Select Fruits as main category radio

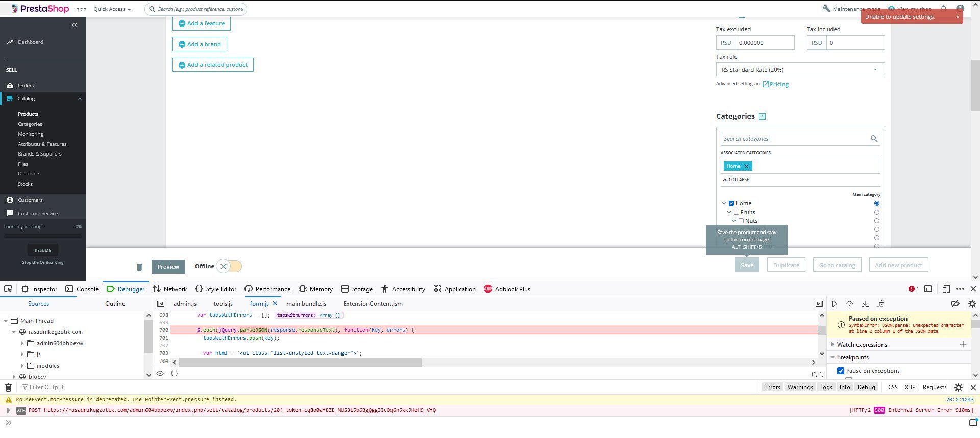tap(877, 212)
